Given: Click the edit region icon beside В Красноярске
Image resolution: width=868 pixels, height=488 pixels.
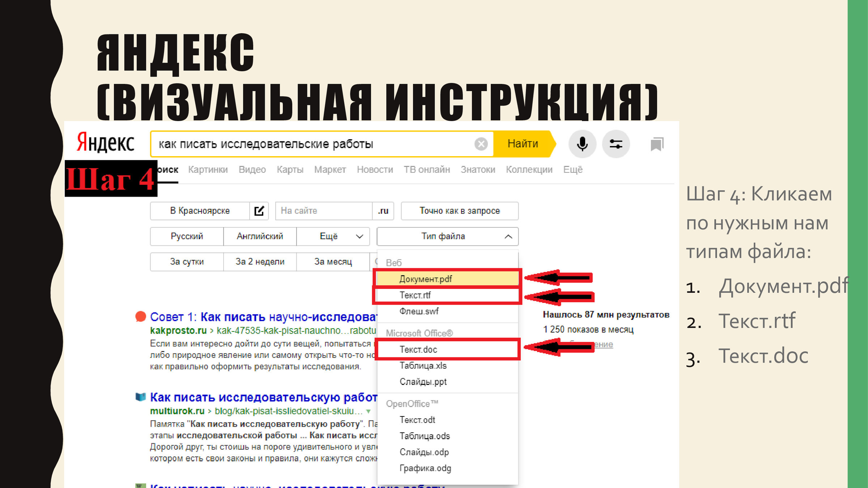Looking at the screenshot, I should pos(259,211).
